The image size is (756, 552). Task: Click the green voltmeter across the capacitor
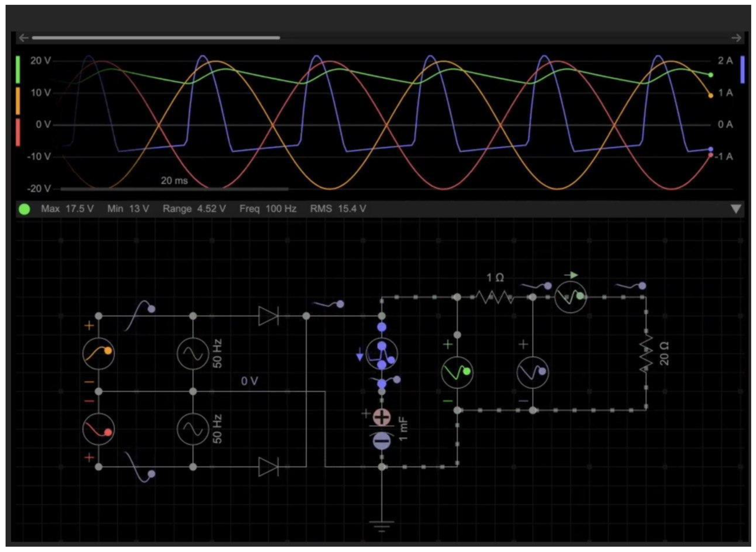(x=457, y=372)
